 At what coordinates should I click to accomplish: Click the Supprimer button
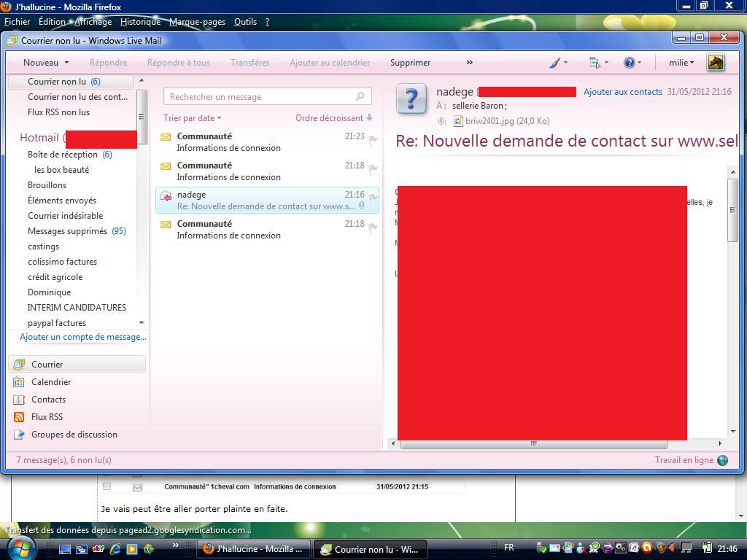[410, 63]
